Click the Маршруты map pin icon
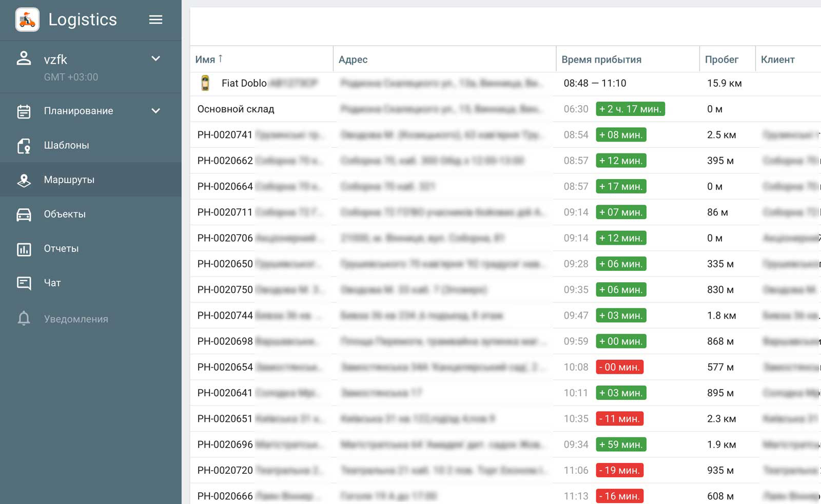Image resolution: width=821 pixels, height=504 pixels. coord(24,180)
